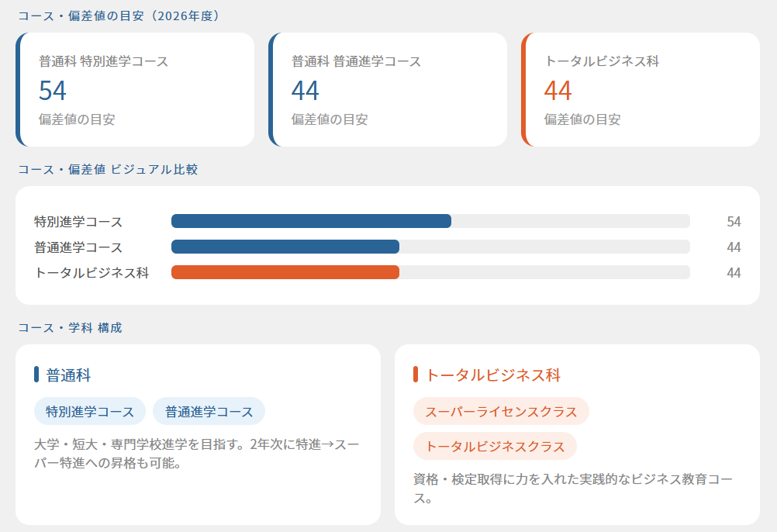Image resolution: width=777 pixels, height=532 pixels.
Task: Click the orange トータルビジネス科 progress bar
Action: [x=430, y=272]
